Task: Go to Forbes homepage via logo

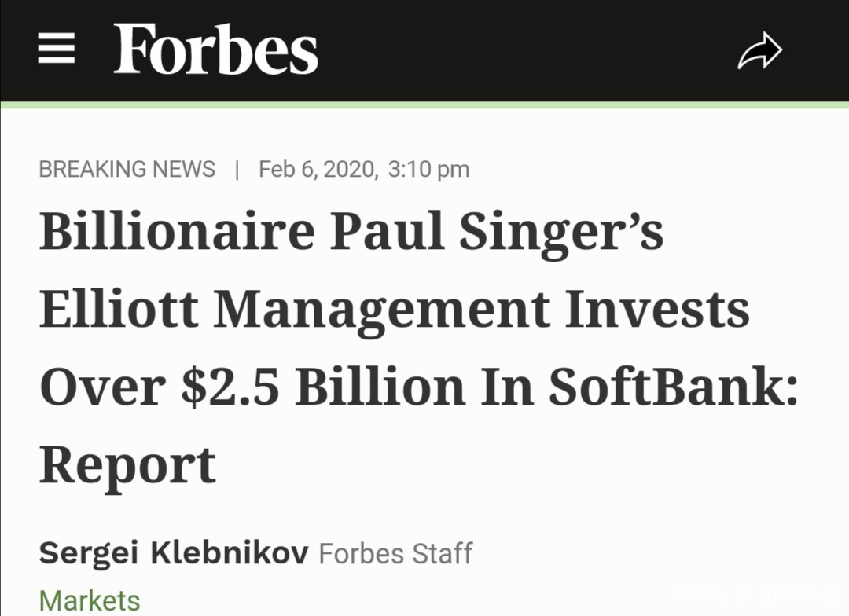Action: pos(215,49)
